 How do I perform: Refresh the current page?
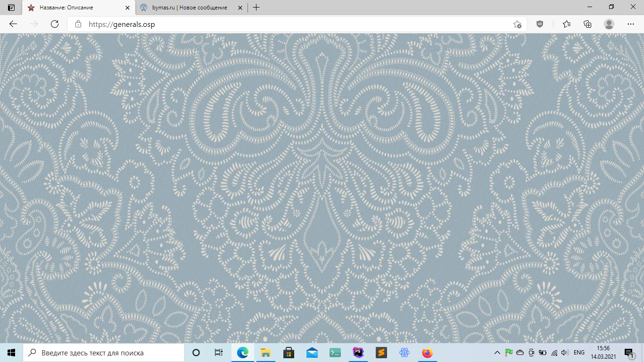pos(55,24)
